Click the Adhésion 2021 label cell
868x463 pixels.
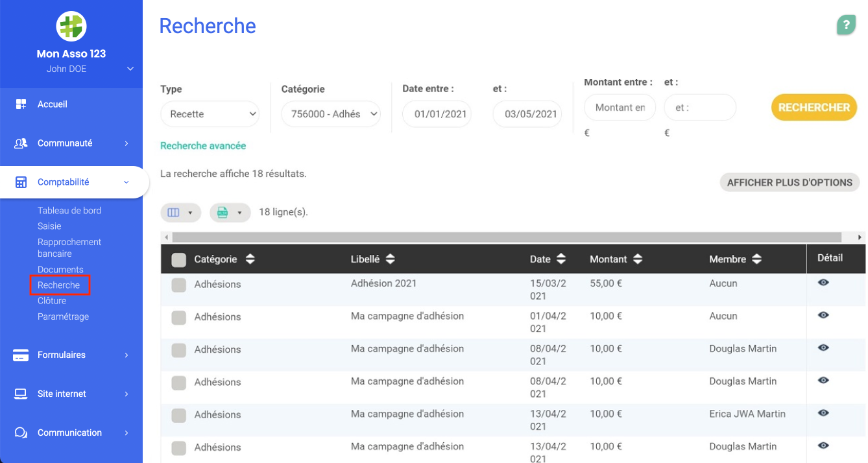coord(384,283)
